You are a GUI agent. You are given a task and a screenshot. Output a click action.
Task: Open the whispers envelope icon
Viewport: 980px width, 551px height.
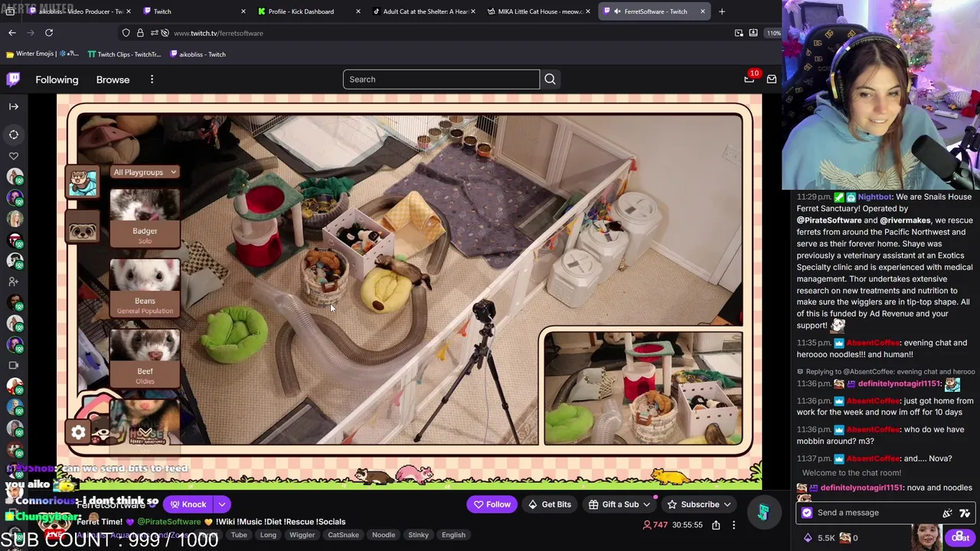click(x=771, y=80)
